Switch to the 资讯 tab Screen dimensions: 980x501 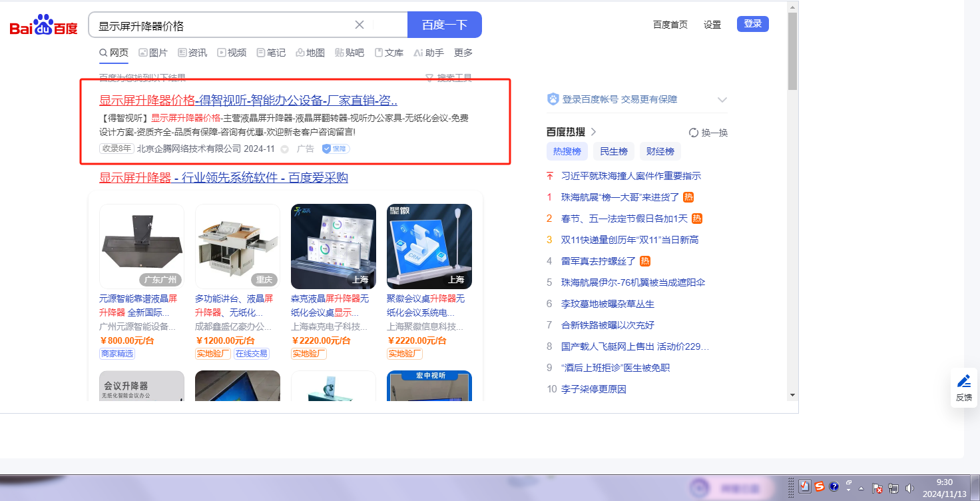192,53
